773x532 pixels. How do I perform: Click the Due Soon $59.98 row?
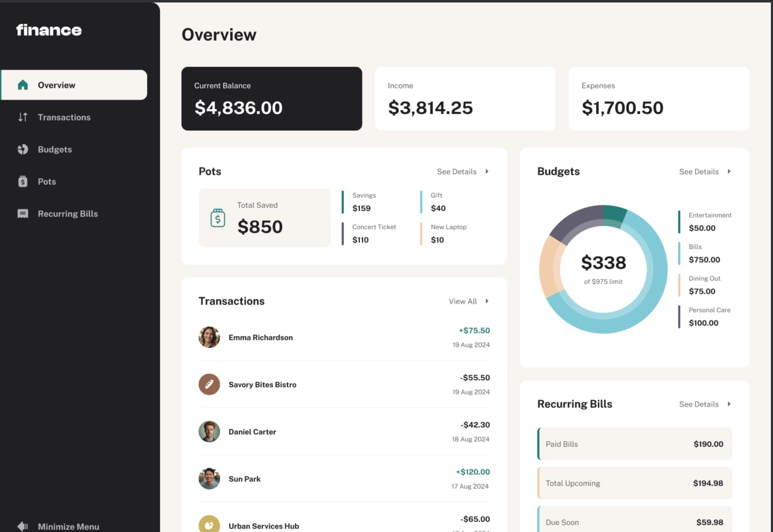coord(635,519)
